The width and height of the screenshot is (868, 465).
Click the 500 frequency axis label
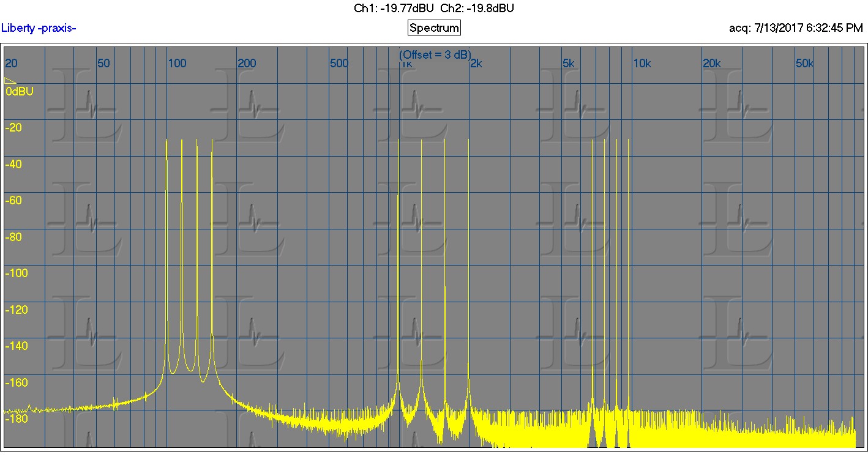pos(339,63)
